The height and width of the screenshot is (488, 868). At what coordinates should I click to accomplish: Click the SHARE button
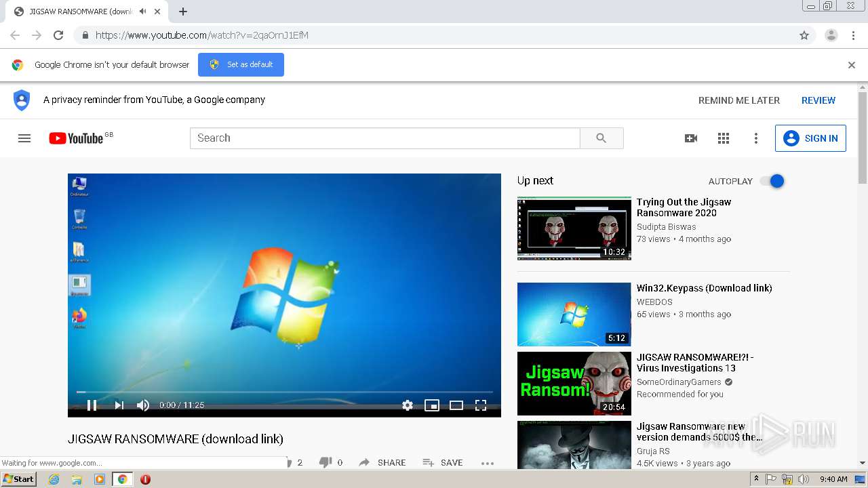coord(382,462)
